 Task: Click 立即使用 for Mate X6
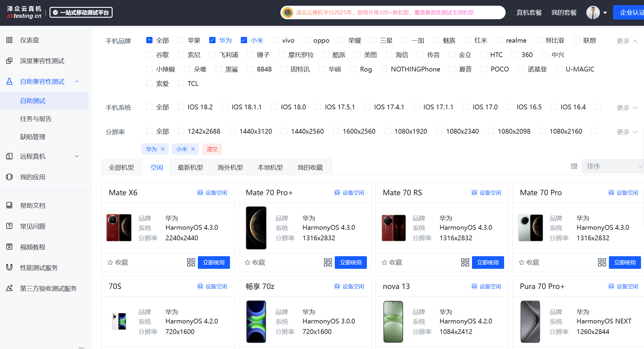214,263
